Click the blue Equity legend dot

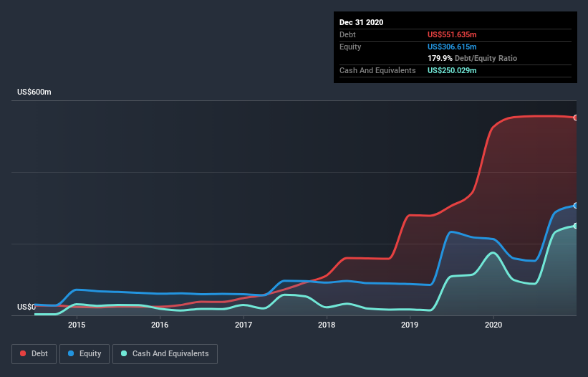tap(71, 353)
